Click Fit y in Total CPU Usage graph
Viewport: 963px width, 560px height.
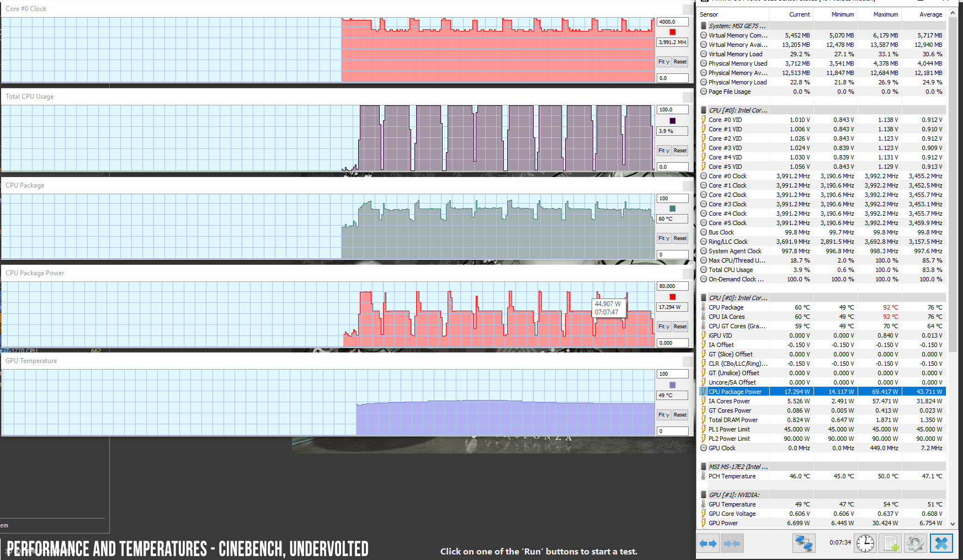(x=664, y=150)
